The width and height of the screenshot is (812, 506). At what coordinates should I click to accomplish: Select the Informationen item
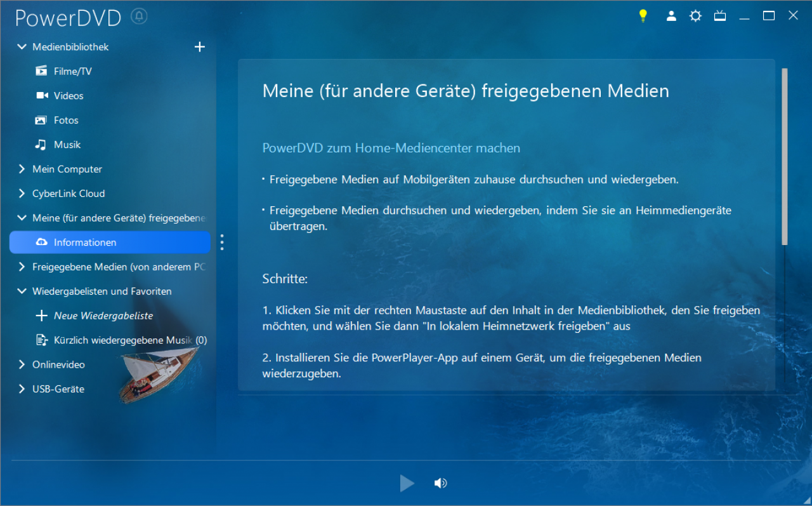coord(110,242)
